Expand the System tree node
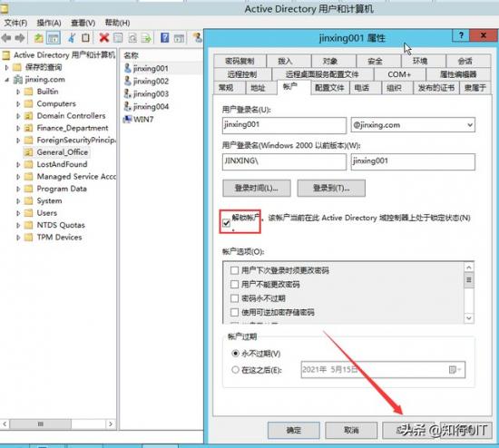499x448 pixels. 18,200
